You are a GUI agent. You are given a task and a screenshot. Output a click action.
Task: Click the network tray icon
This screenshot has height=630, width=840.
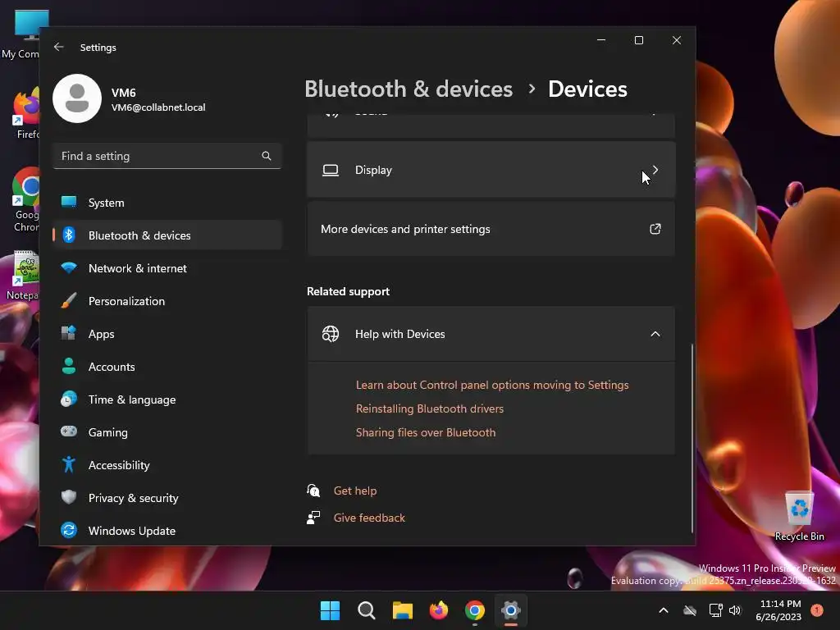click(x=715, y=610)
